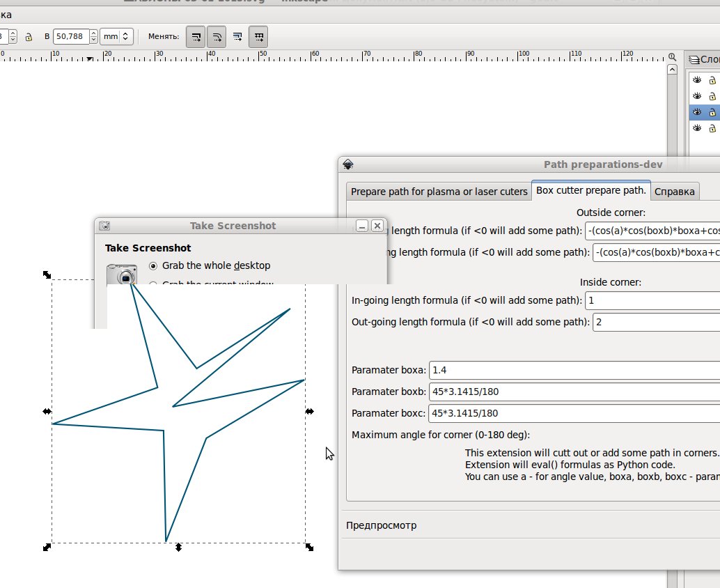Click the left-middle selection scale handle

[47, 412]
